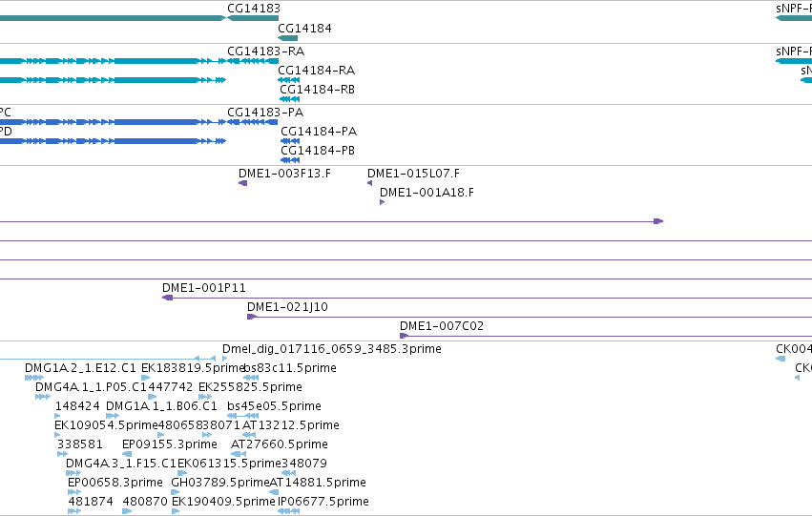This screenshot has height=516, width=812.
Task: Click the AT27660.5prime EST label
Action: click(x=280, y=444)
